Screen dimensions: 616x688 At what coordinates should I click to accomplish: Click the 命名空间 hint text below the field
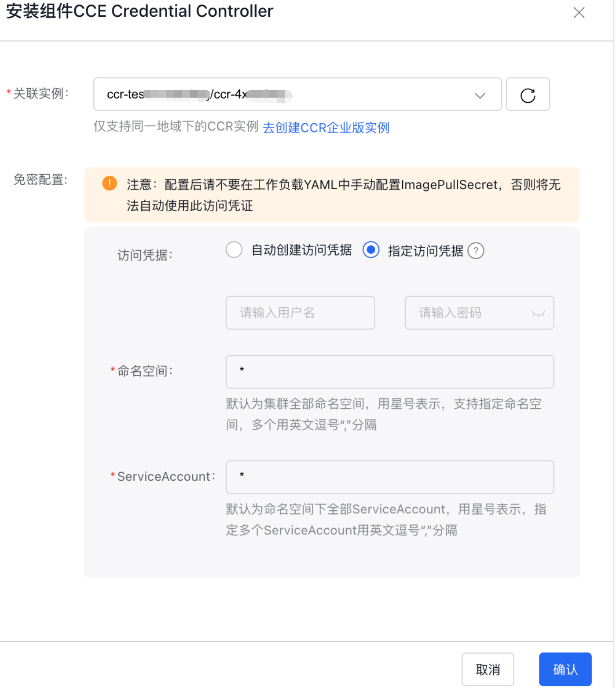[383, 414]
